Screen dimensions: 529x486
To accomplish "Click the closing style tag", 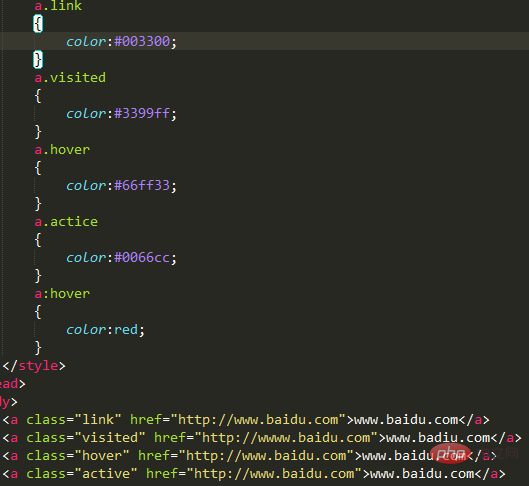I will (34, 366).
